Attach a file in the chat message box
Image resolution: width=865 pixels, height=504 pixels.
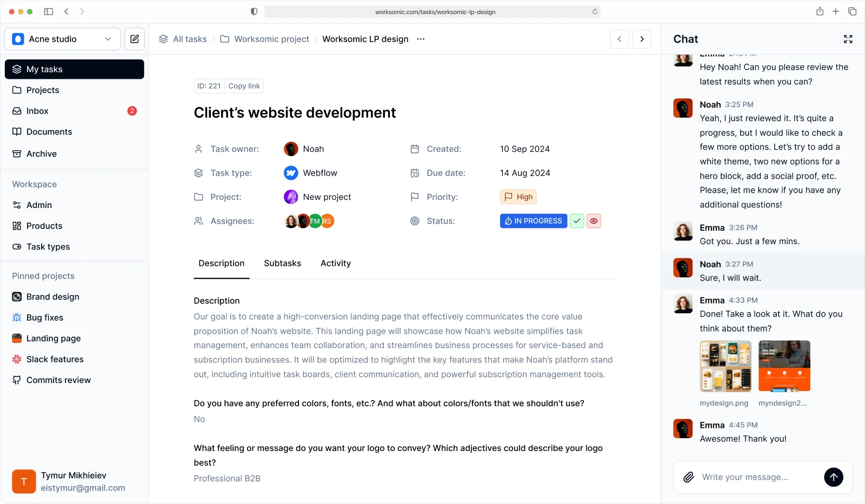point(688,477)
